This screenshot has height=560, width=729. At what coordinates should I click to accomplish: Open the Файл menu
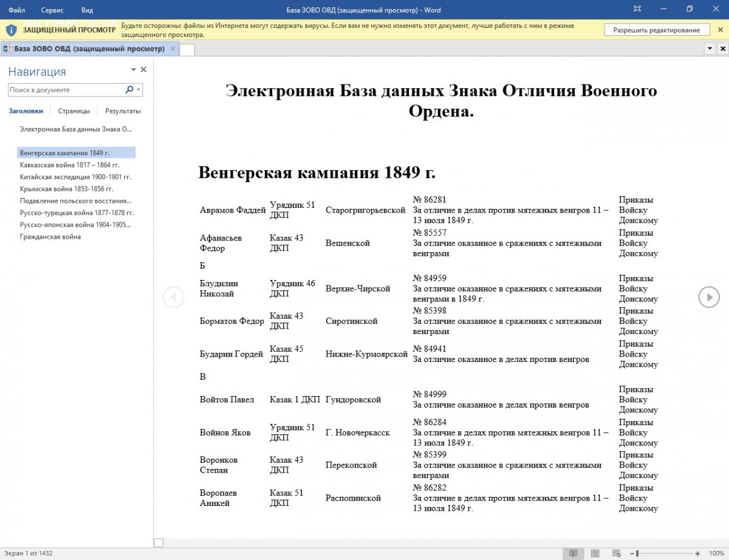pyautogui.click(x=17, y=10)
